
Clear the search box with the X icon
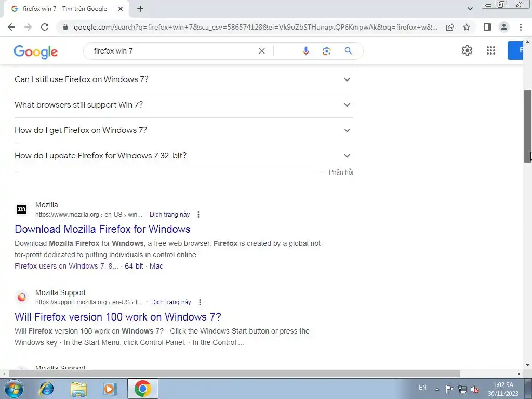click(x=262, y=51)
